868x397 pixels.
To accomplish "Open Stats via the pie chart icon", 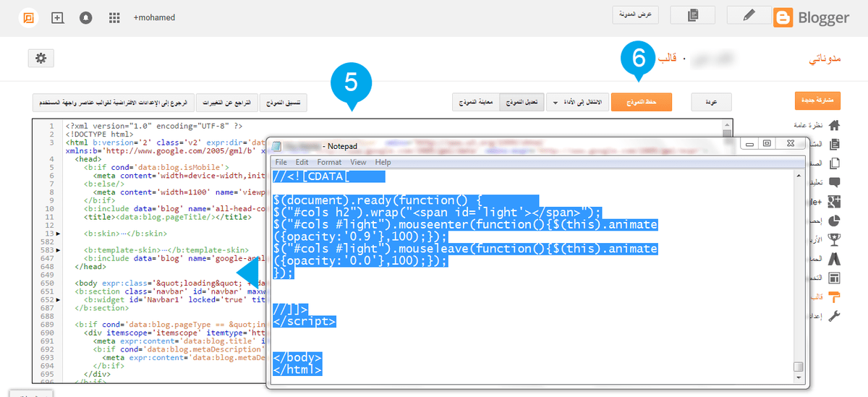I will [x=834, y=221].
